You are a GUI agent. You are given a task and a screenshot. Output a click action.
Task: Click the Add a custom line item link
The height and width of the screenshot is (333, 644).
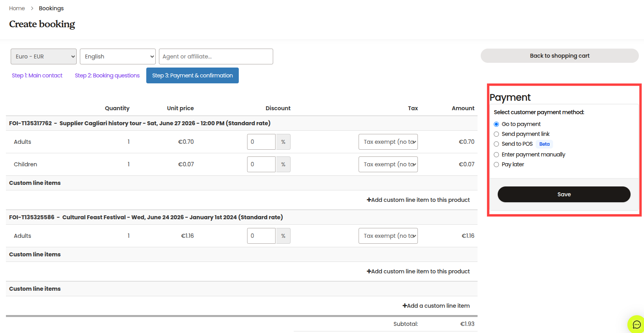(x=436, y=306)
